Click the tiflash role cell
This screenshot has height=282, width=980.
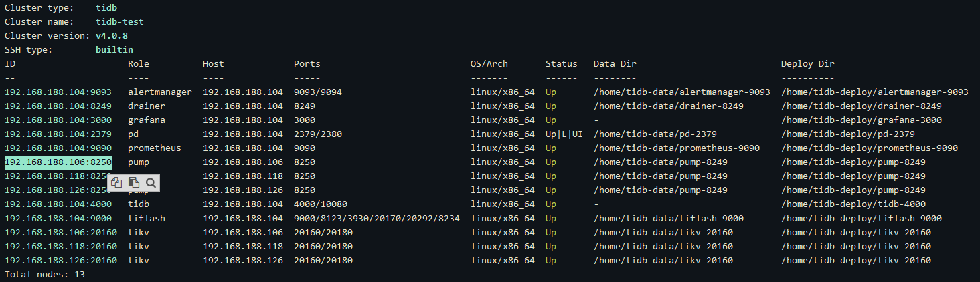click(147, 219)
